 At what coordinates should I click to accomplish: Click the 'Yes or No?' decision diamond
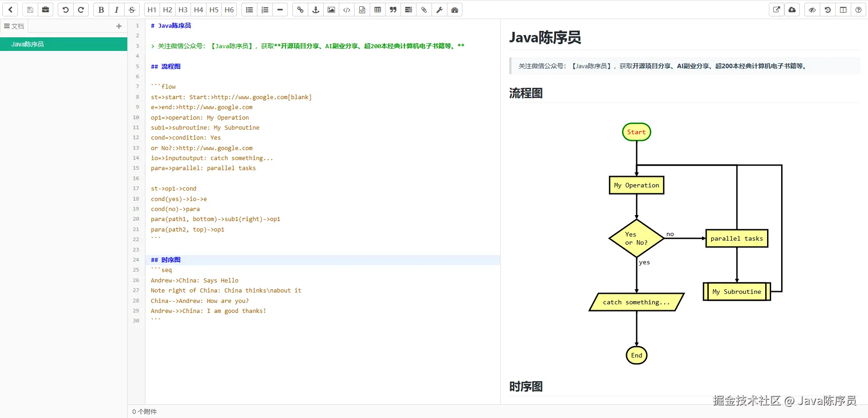(x=637, y=238)
